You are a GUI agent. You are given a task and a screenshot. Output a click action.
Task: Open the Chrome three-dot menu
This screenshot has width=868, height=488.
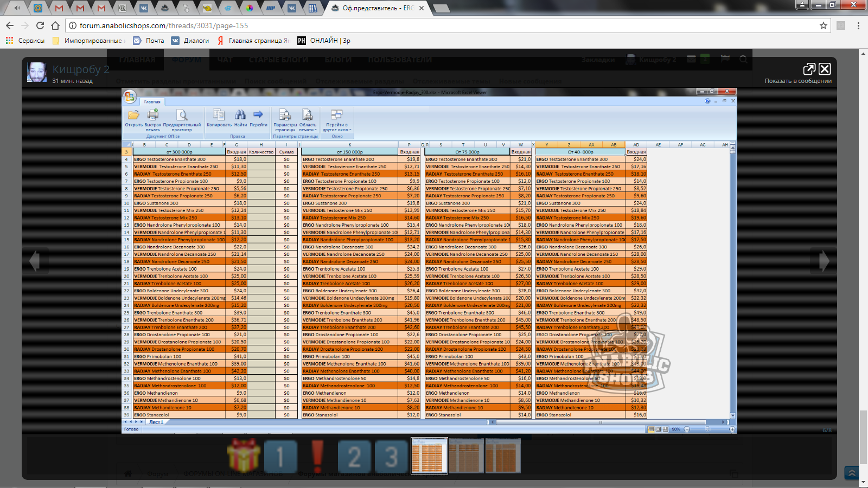(858, 25)
